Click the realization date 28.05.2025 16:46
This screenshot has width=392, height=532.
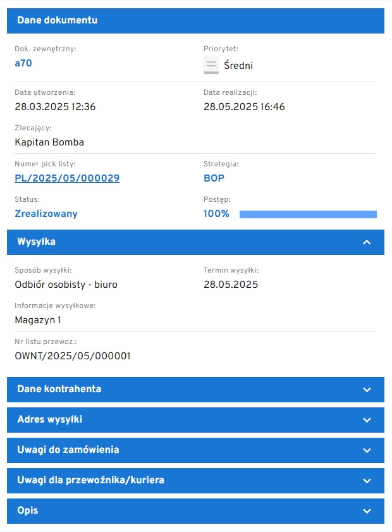click(244, 107)
